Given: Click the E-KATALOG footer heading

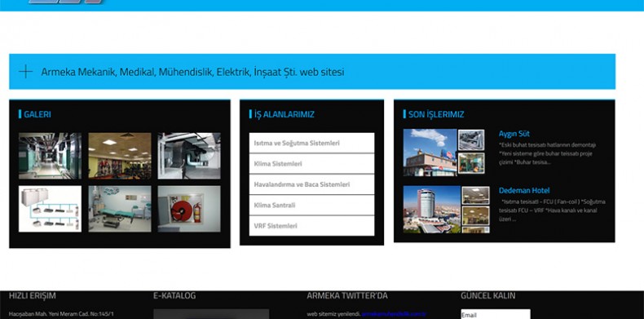Looking at the screenshot, I should 174,295.
